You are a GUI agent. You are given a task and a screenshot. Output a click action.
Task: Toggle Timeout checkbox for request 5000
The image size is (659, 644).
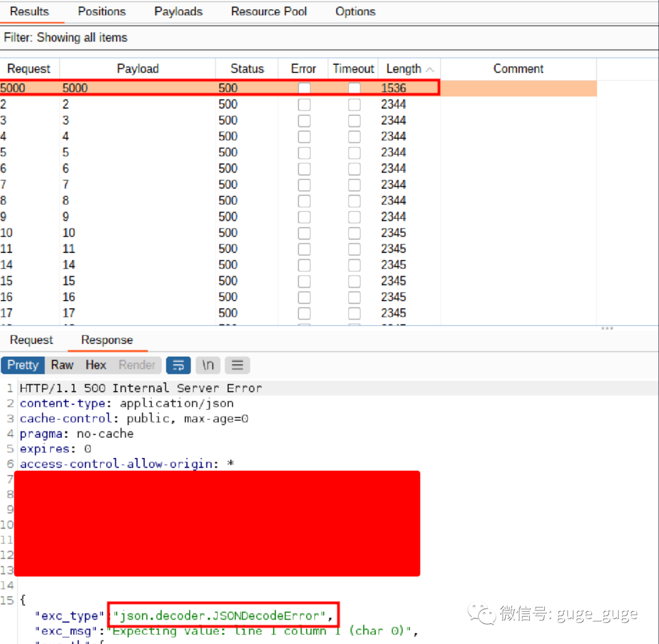(355, 88)
